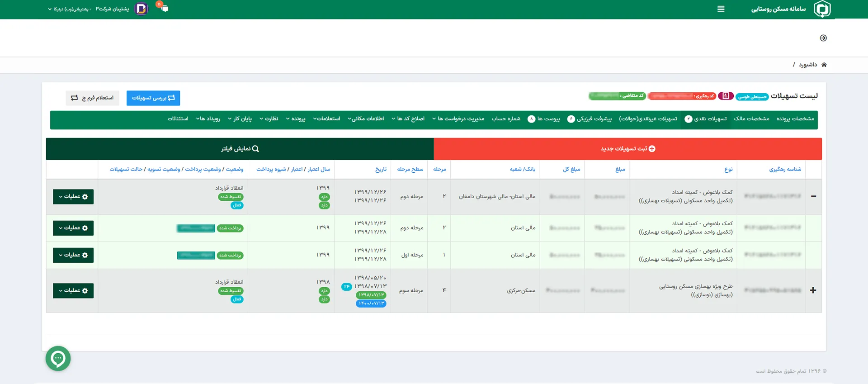868x384 pixels.
Task: Click the circled arrow icon below the header
Action: (823, 38)
